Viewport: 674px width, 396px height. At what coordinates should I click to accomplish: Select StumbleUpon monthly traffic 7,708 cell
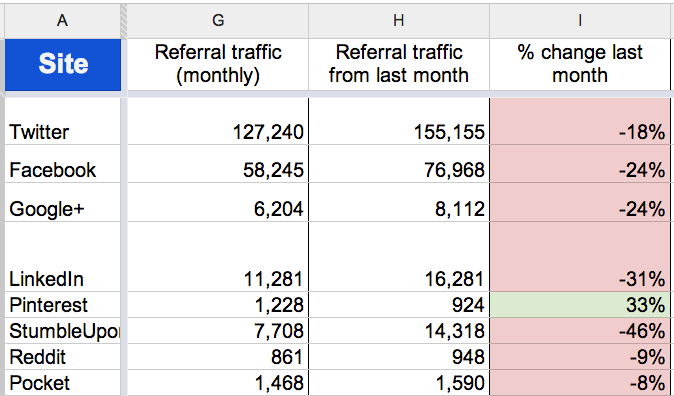click(218, 331)
